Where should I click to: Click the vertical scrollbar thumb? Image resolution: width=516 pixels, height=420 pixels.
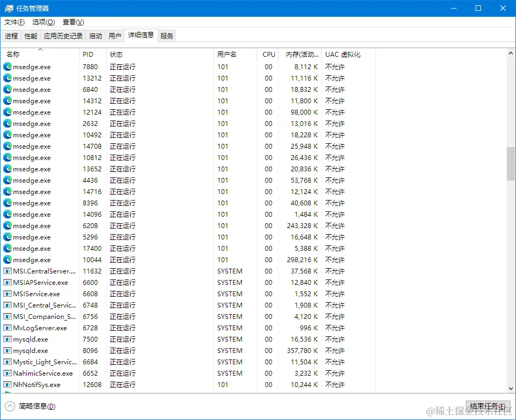click(x=511, y=164)
